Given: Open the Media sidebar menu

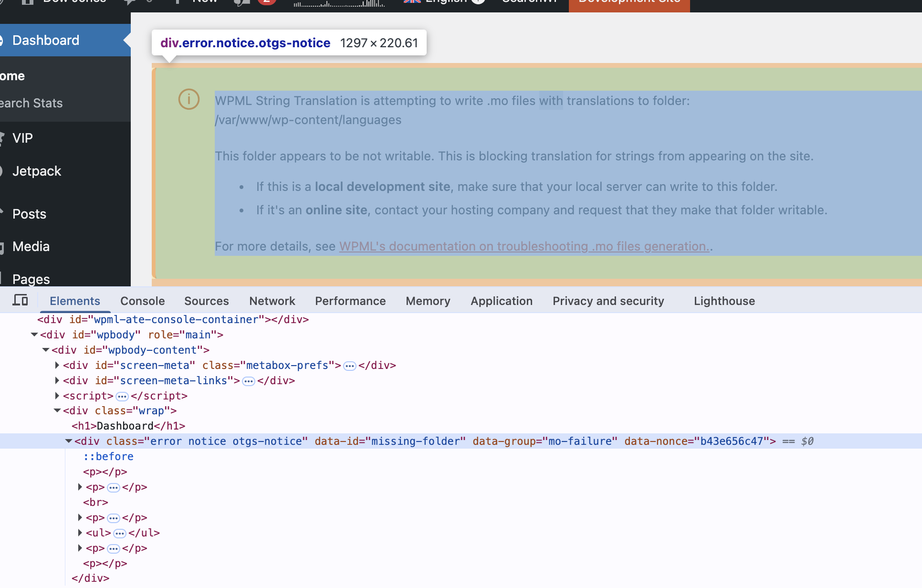Looking at the screenshot, I should pos(31,246).
